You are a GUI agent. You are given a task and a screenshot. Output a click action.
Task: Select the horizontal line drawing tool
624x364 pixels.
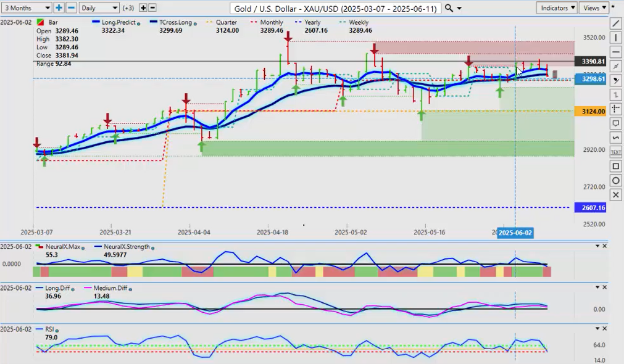pyautogui.click(x=615, y=52)
